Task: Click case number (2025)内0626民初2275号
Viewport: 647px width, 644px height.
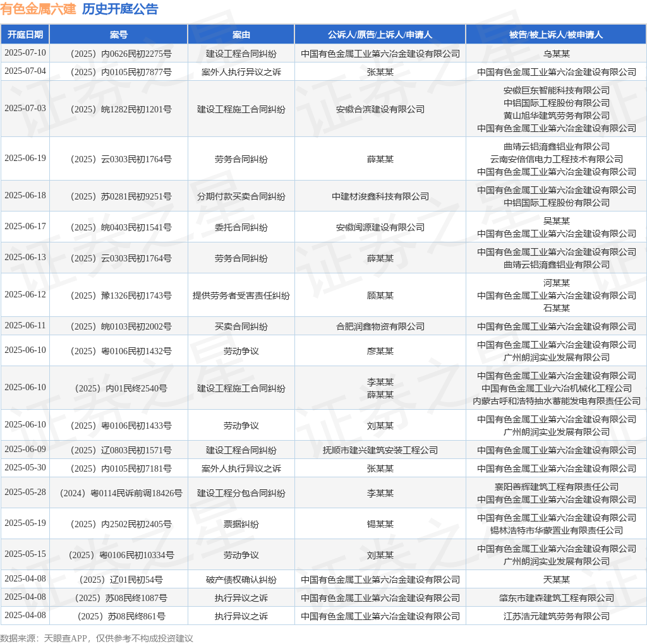Action: point(121,54)
